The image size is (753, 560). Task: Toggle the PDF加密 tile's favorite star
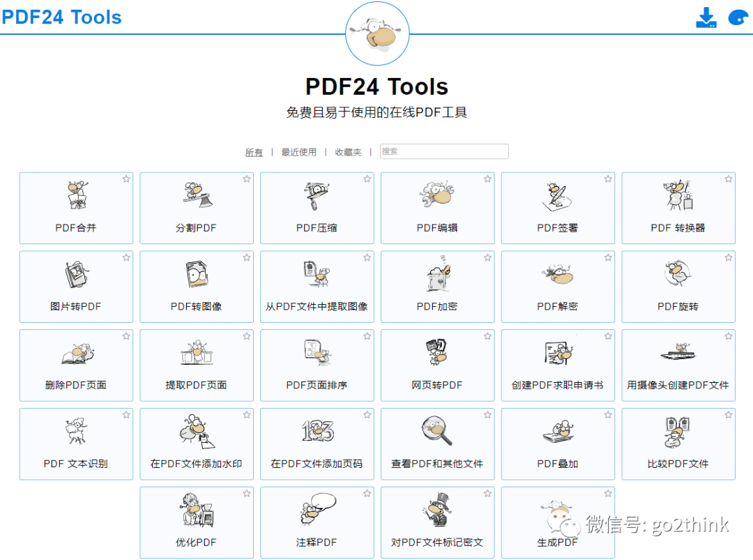(x=488, y=258)
